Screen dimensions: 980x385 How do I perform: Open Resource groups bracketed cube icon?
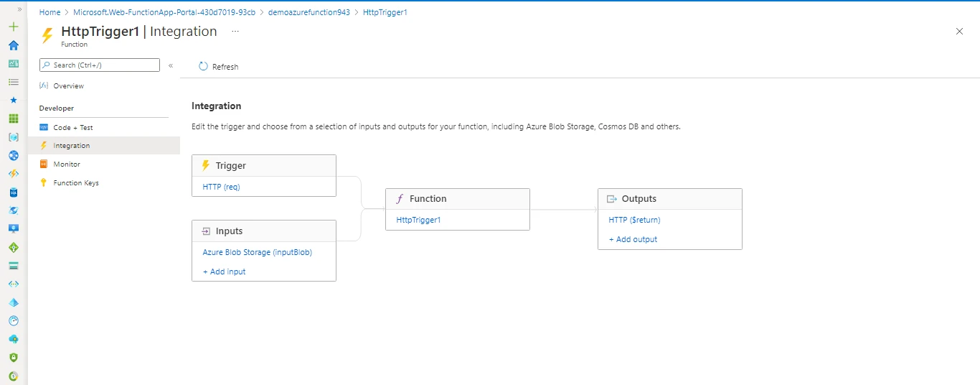(13, 136)
